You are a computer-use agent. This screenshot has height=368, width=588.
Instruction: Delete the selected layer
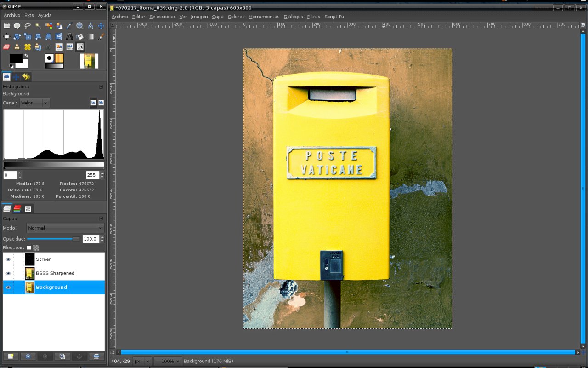(96, 356)
